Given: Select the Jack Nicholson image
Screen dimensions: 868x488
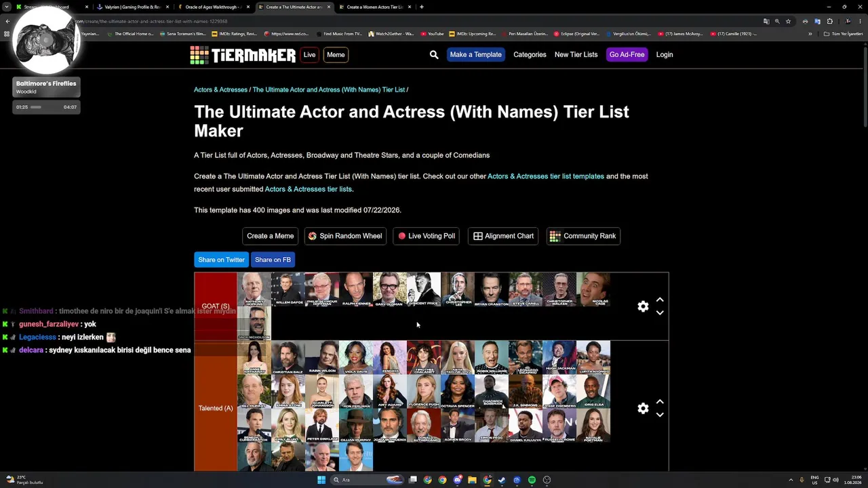Looking at the screenshot, I should pyautogui.click(x=254, y=323).
